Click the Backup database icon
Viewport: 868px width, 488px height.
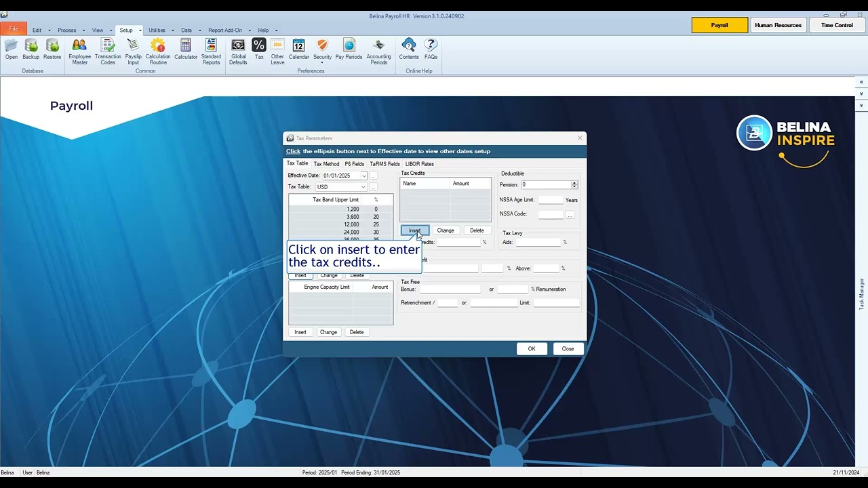coord(31,49)
